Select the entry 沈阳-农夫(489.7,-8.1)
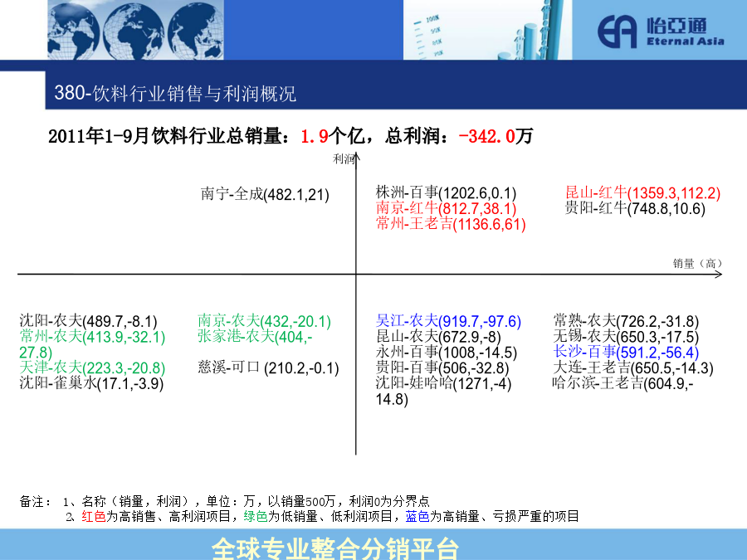This screenshot has width=747, height=560. [88, 321]
